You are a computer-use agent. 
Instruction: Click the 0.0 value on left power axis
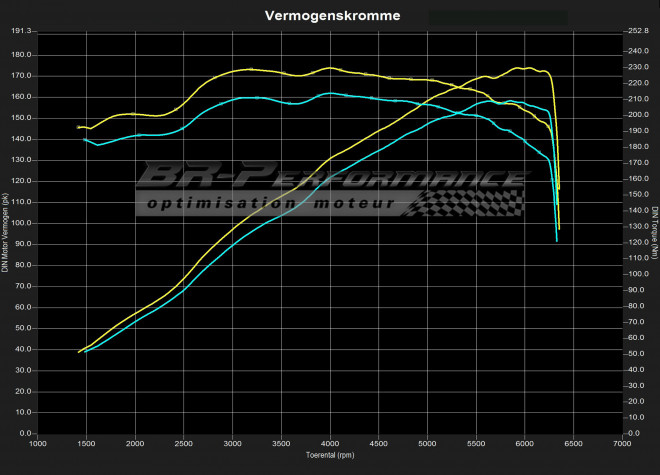[26, 434]
